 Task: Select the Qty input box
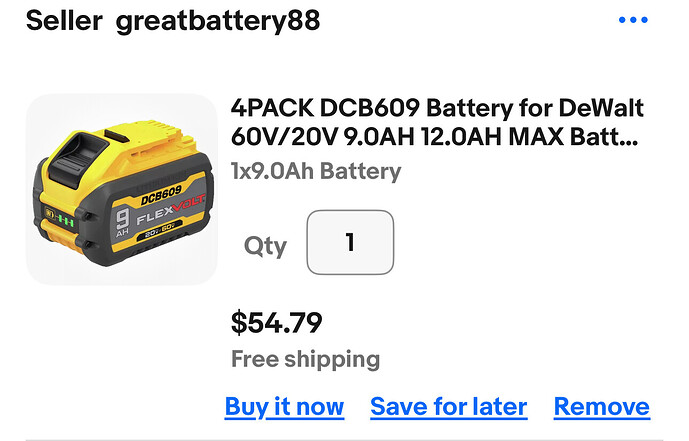(x=350, y=242)
